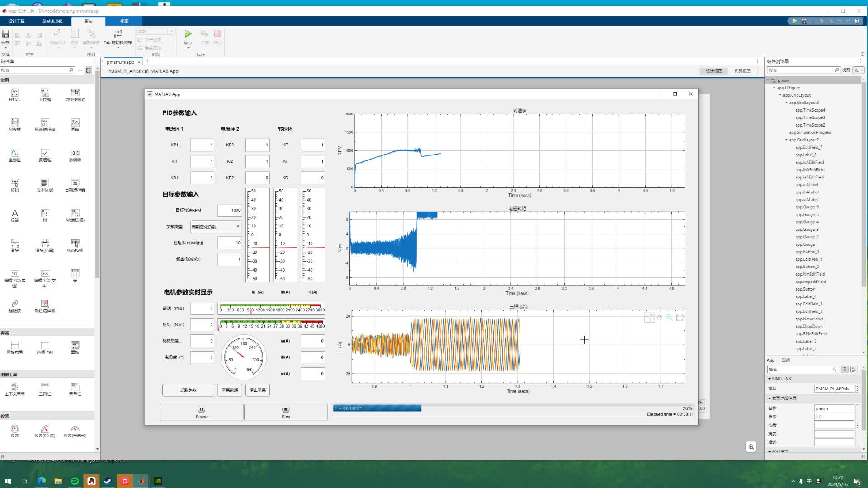Click the zoom-in icon on current plot

669,318
